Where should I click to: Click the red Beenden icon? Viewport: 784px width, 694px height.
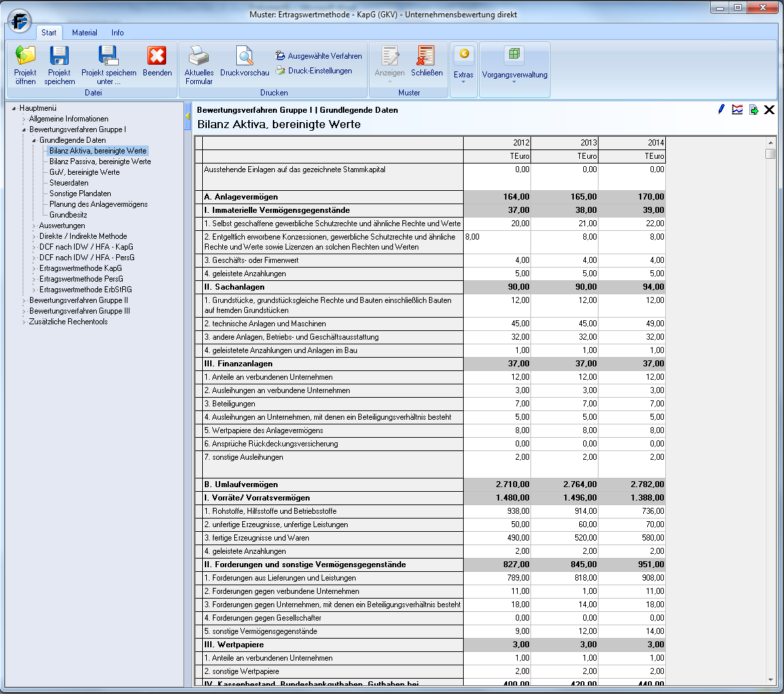pyautogui.click(x=157, y=56)
